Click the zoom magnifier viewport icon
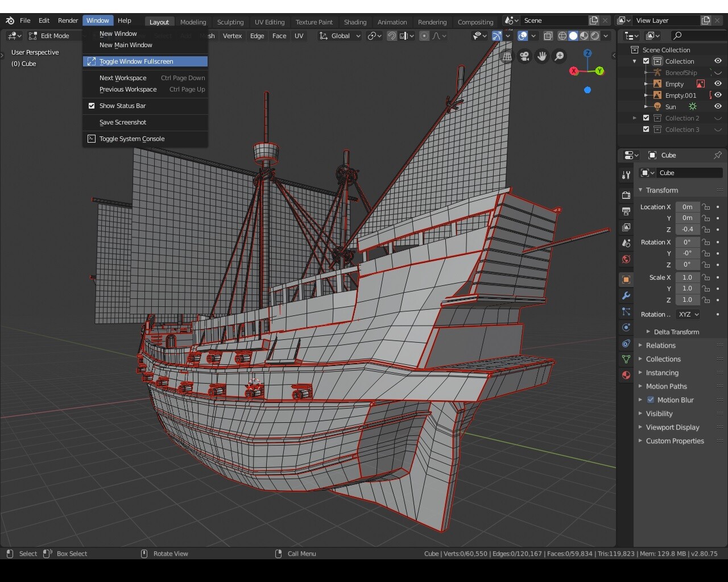The image size is (728, 582). point(560,56)
